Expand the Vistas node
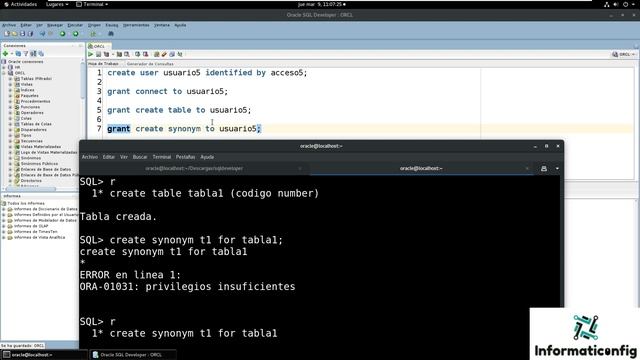The image size is (640, 360). [10, 84]
